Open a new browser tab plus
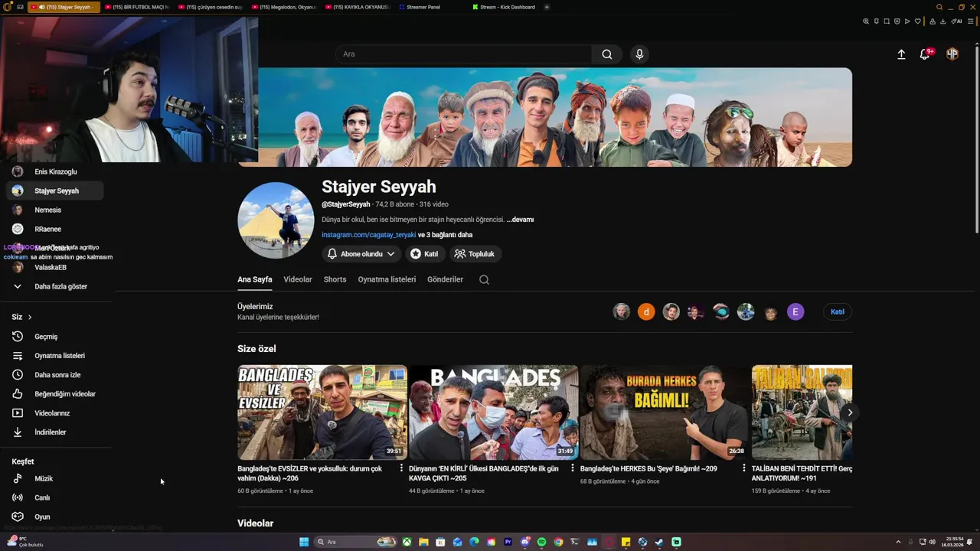This screenshot has width=980, height=551. click(547, 7)
